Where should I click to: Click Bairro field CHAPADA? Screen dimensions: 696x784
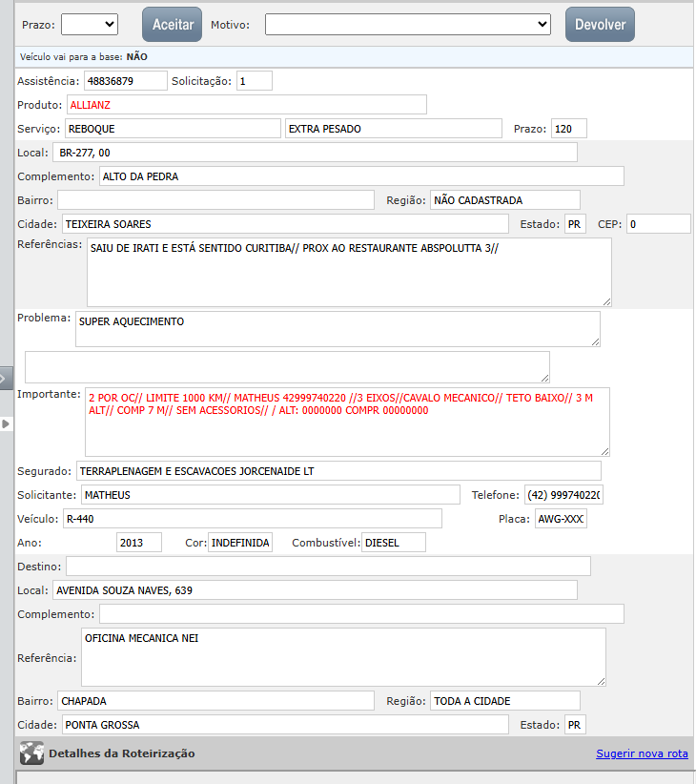pyautogui.click(x=215, y=701)
